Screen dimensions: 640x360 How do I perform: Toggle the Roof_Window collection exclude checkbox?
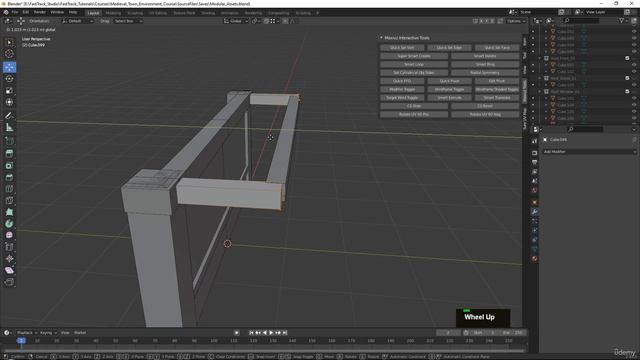[x=627, y=91]
